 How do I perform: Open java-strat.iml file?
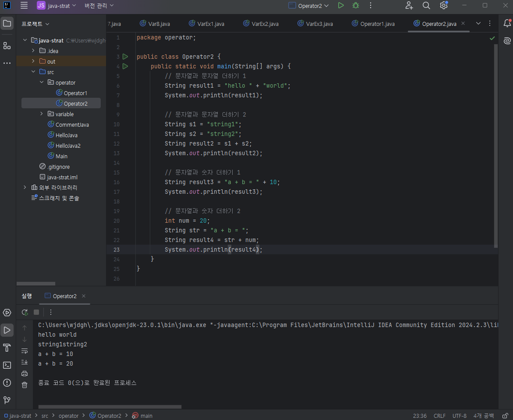click(59, 177)
